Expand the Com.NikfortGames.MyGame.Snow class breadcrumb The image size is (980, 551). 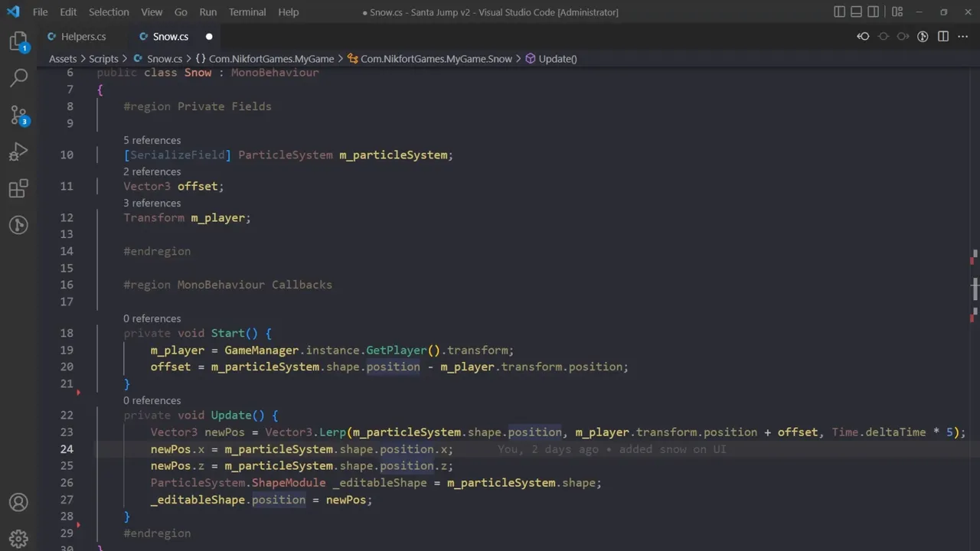tap(430, 58)
